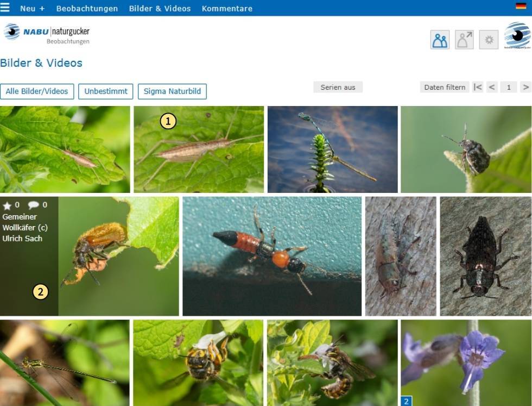532x406 pixels.
Task: Click the star rating icon on Wollkäfer
Action: point(7,205)
